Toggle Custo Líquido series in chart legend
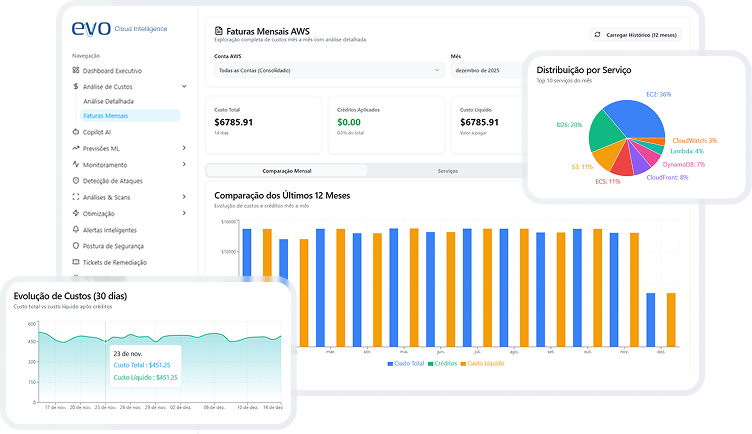Viewport: 752px width, 434px height. pos(482,363)
